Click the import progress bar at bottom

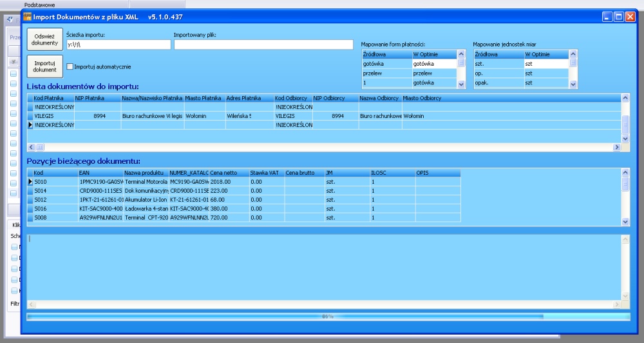tap(328, 317)
